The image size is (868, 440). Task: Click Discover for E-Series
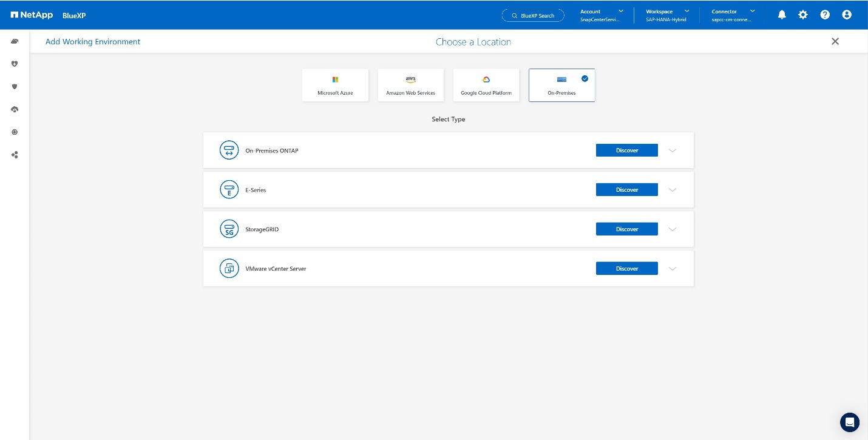(x=626, y=190)
